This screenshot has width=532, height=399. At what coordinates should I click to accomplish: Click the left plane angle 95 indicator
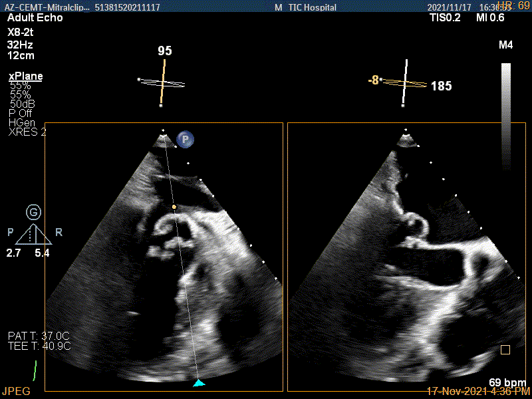tap(164, 51)
